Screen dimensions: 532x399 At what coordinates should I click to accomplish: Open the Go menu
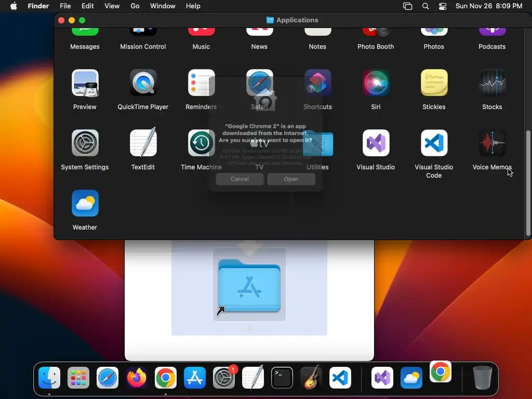(x=135, y=6)
